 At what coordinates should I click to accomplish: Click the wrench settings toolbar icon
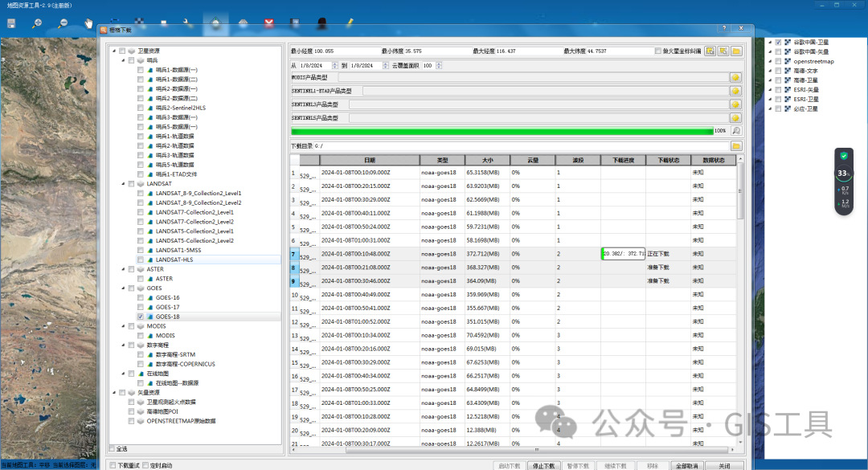point(188,23)
